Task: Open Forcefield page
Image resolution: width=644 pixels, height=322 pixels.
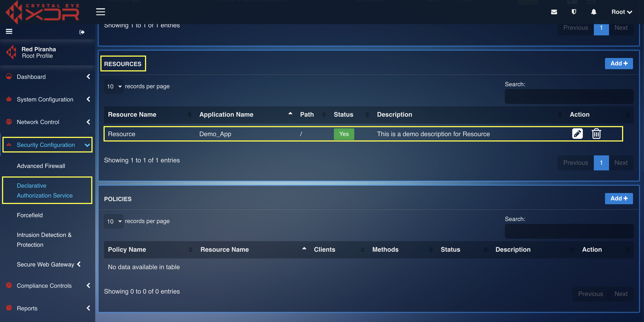Action: click(x=30, y=215)
